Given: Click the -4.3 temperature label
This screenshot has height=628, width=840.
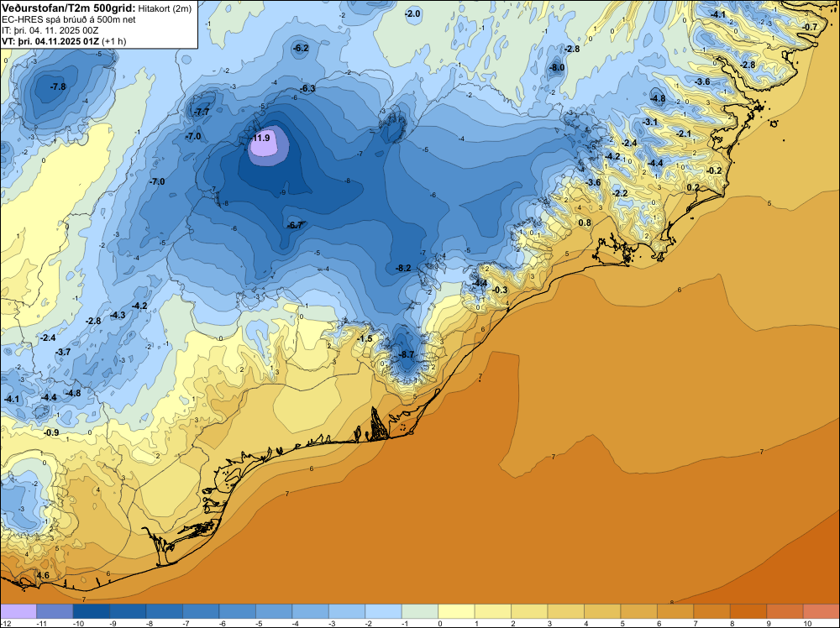Looking at the screenshot, I should [118, 315].
